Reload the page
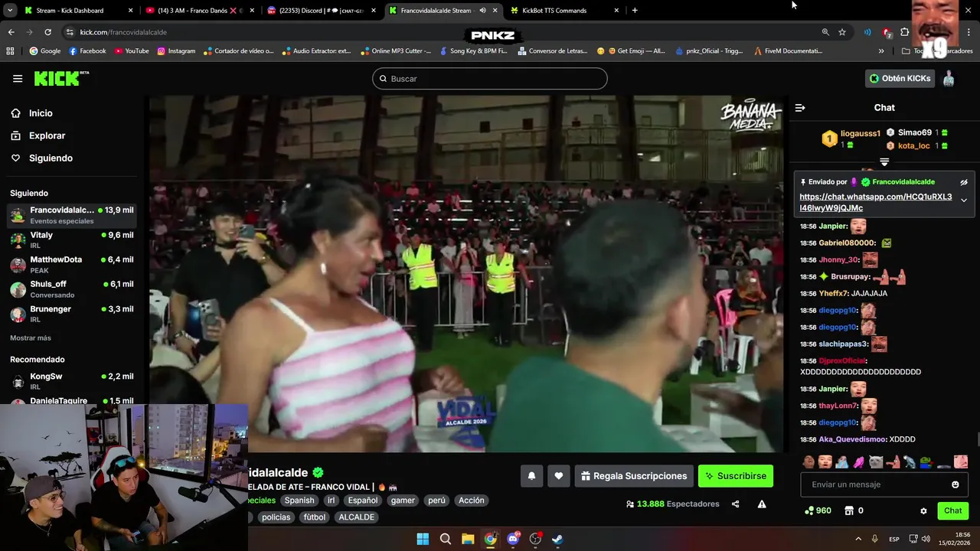 click(x=47, y=32)
